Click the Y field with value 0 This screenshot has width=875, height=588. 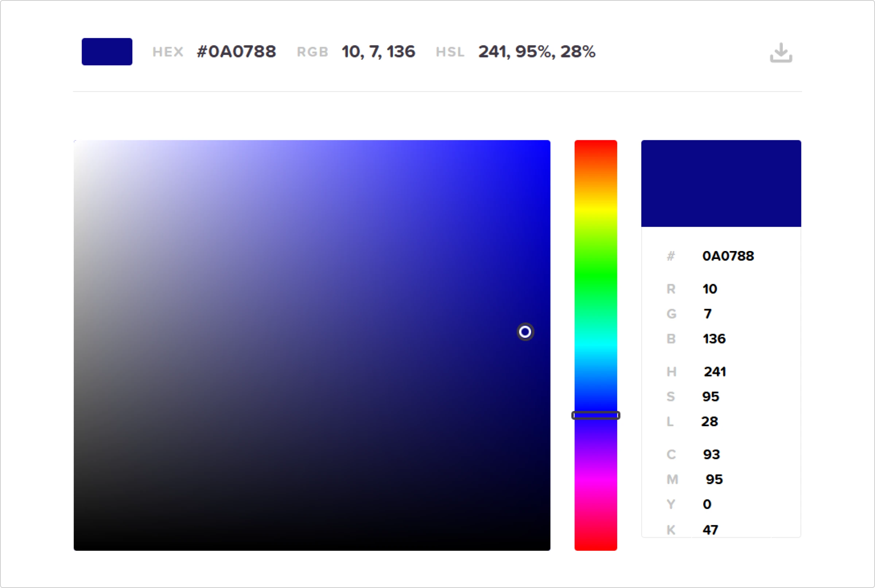click(707, 504)
